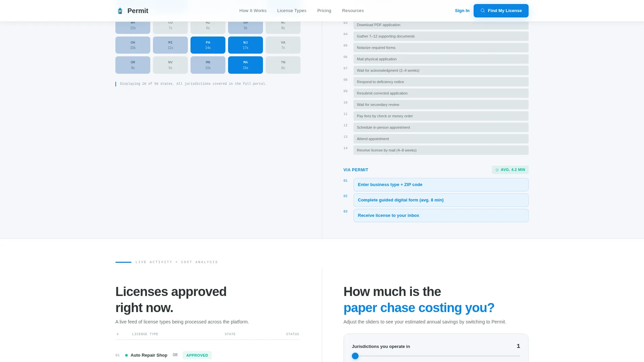644x362 pixels.
Task: Click the LIVE ACTIVITY + COST ANALYSIS label
Action: [x=177, y=262]
